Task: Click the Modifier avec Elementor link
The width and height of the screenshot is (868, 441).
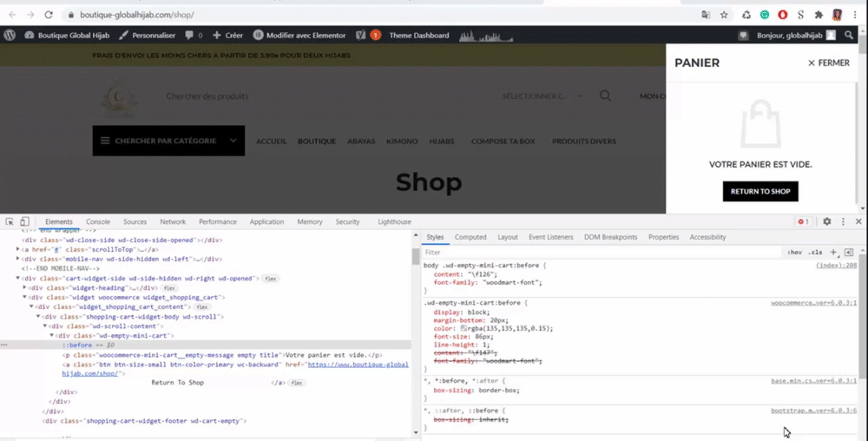Action: 299,35
